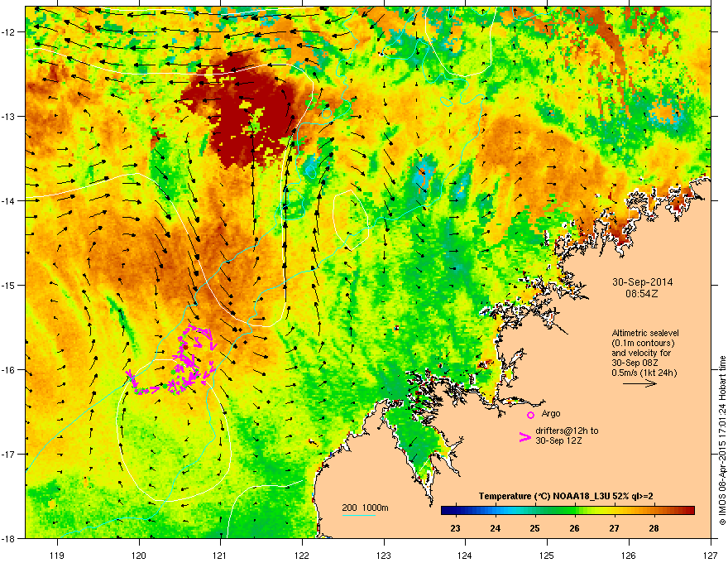Click the latitude axis label -18
The image size is (728, 563).
[9, 538]
